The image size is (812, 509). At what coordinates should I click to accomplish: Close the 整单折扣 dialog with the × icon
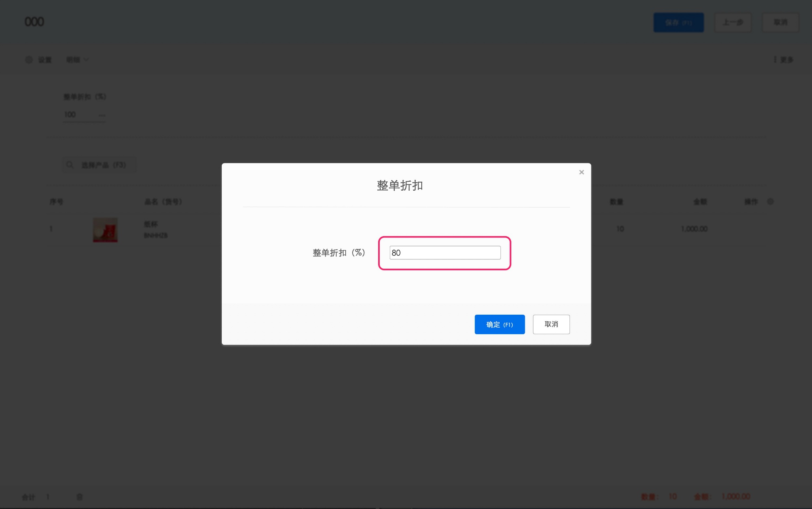(x=581, y=172)
